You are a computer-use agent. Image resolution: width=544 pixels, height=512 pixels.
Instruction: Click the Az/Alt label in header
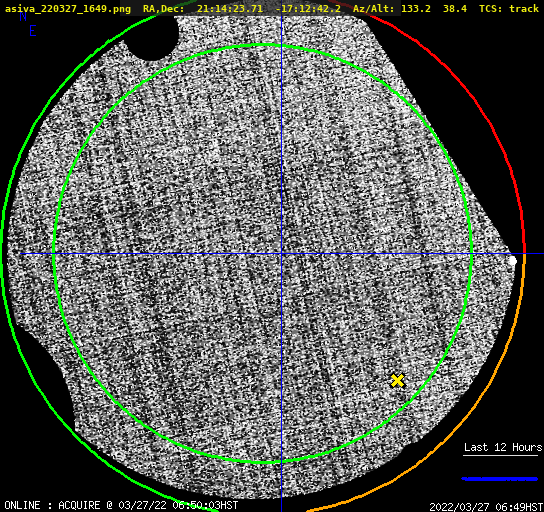374,9
